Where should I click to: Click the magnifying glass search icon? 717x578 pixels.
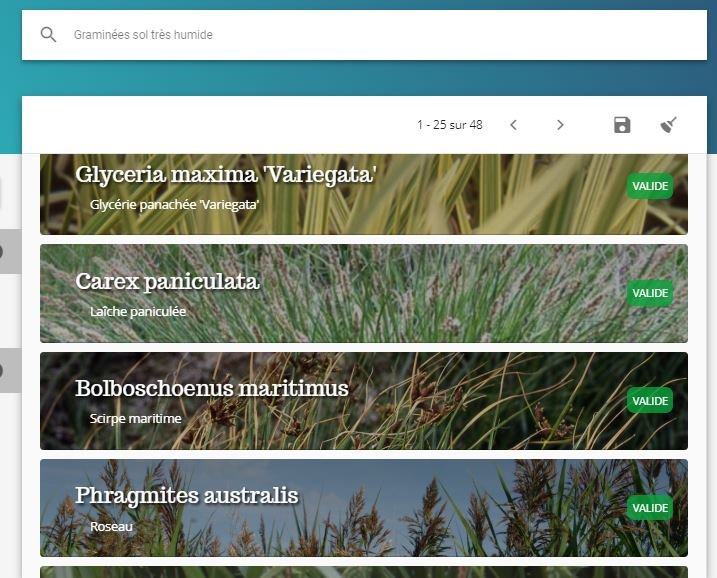pyautogui.click(x=48, y=34)
